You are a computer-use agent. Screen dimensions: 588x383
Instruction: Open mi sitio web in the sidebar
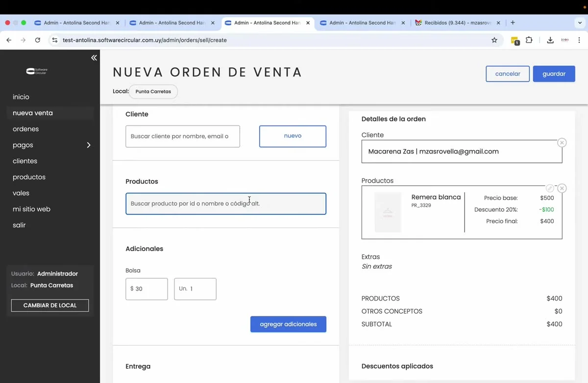click(31, 209)
